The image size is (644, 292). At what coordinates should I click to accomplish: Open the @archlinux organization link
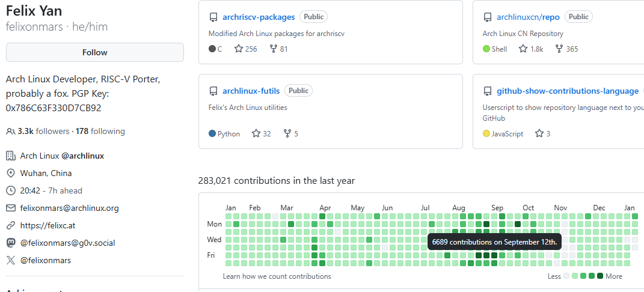click(82, 156)
